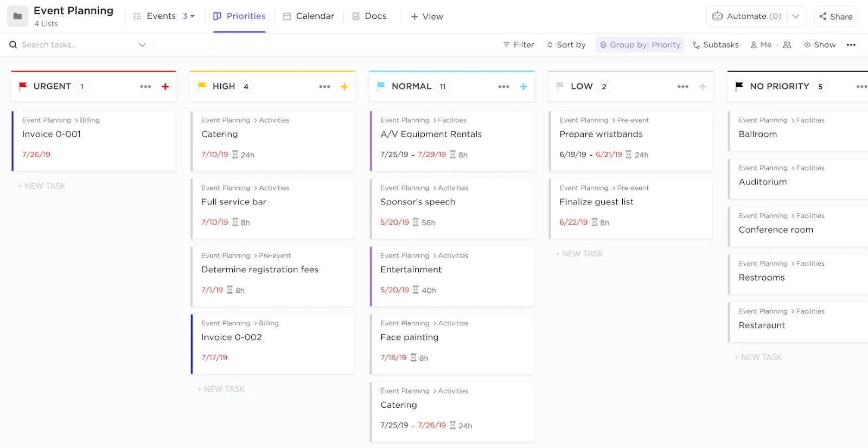Click hourglass estimate on Prepare wristbands card
The width and height of the screenshot is (868, 448).
(628, 155)
